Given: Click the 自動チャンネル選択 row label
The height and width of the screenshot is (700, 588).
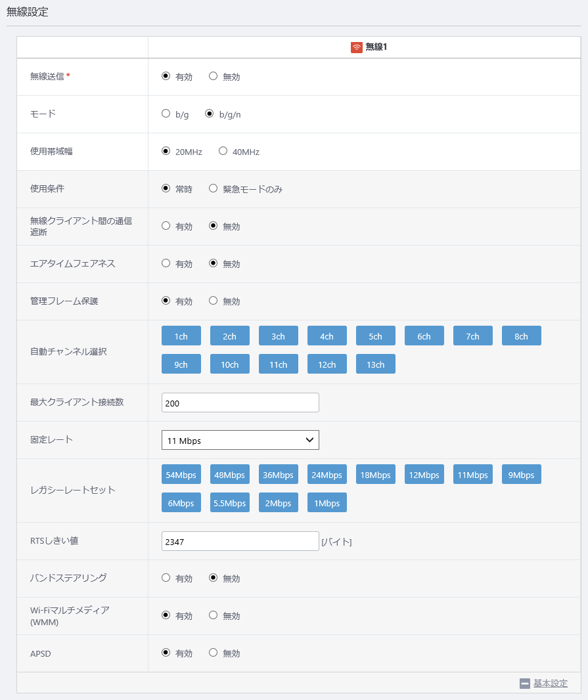Looking at the screenshot, I should point(68,351).
